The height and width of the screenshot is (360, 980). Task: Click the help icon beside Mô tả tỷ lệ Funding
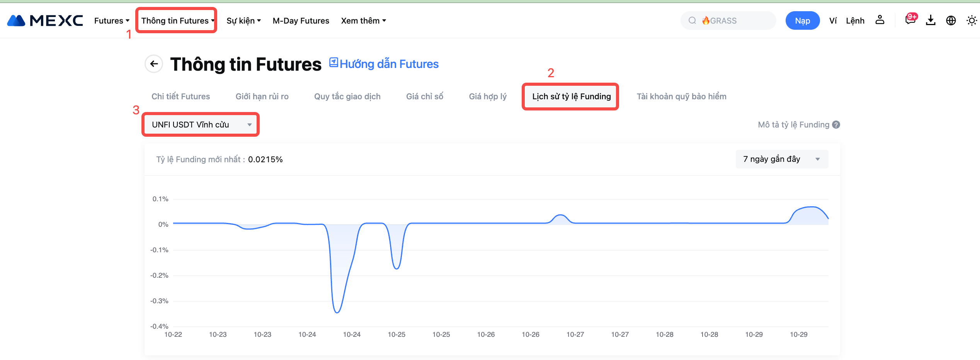tap(836, 125)
